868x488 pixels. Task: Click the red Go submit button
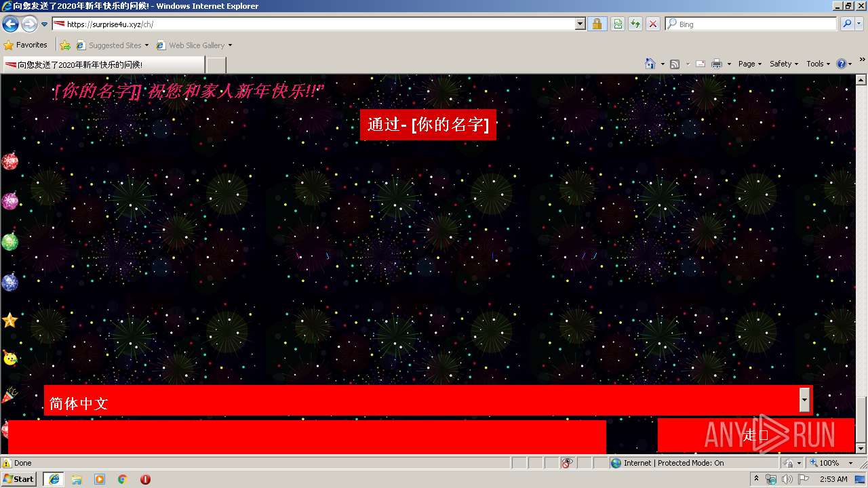[x=755, y=435]
